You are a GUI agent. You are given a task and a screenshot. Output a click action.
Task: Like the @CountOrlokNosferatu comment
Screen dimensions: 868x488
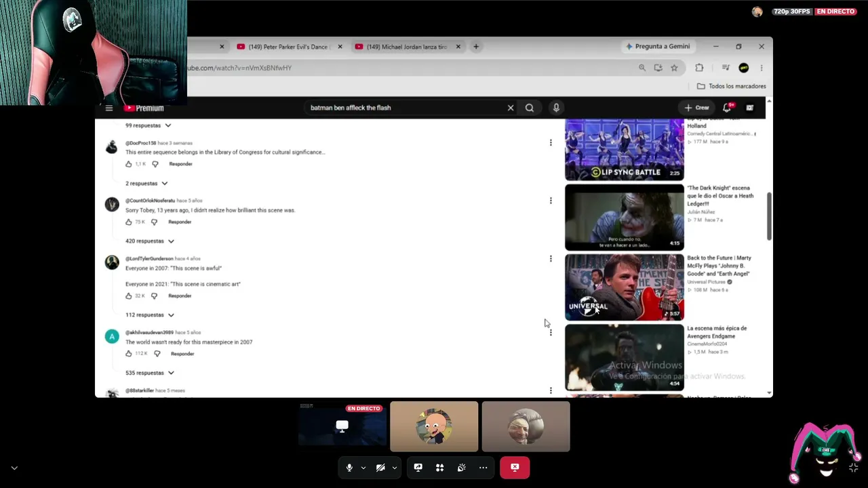point(129,222)
